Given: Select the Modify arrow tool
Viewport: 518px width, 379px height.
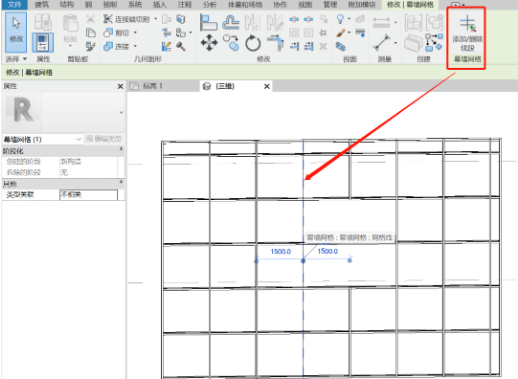Looking at the screenshot, I should (16, 32).
